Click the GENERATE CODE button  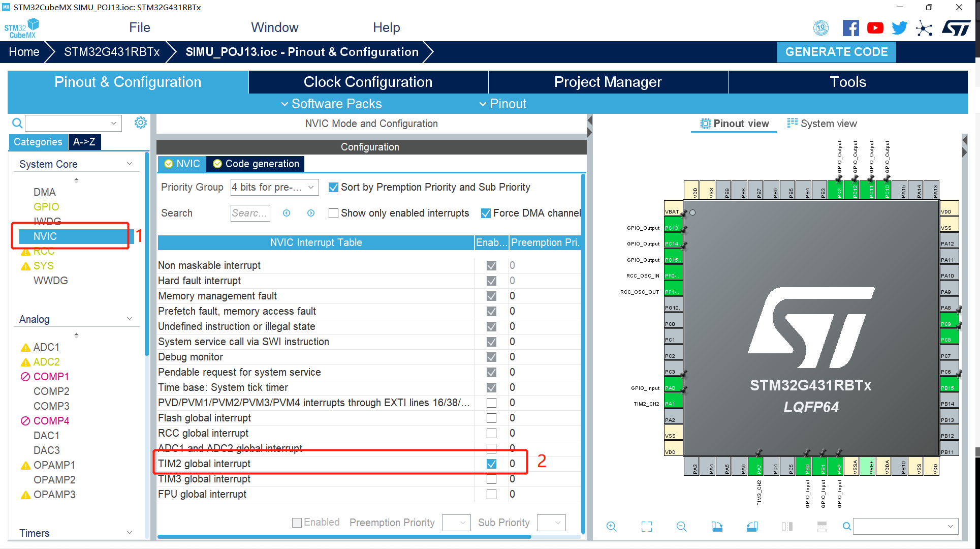[836, 52]
